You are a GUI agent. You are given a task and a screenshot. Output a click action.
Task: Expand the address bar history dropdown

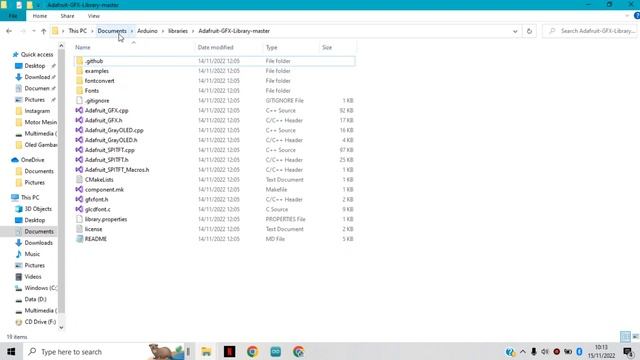coord(515,31)
